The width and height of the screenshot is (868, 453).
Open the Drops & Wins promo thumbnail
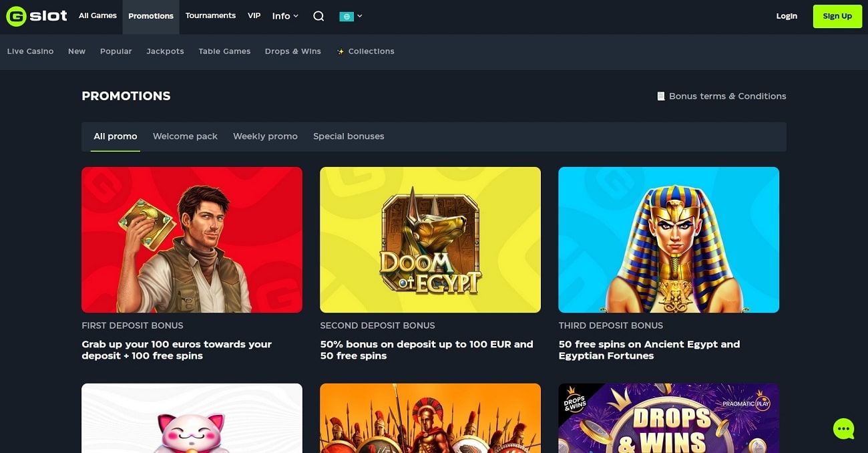[668, 418]
